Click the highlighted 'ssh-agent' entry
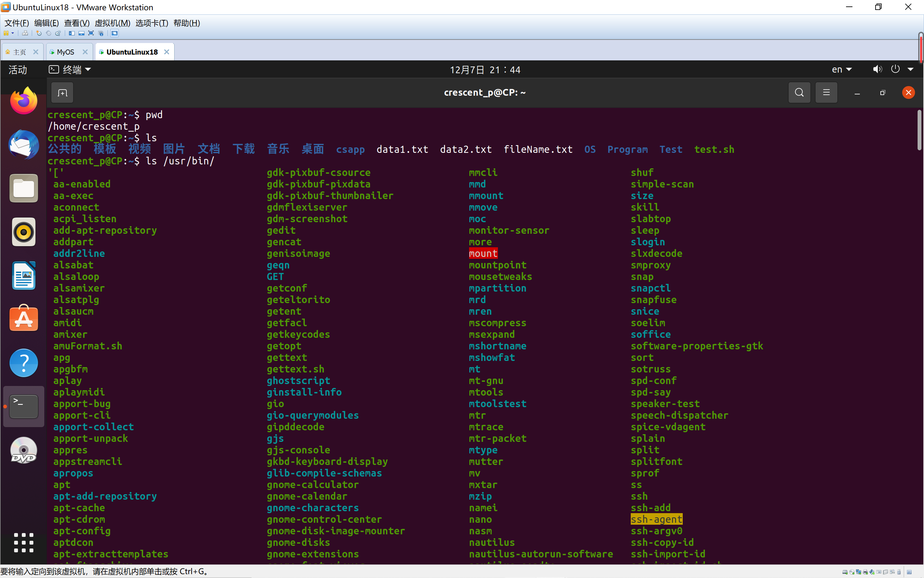The width and height of the screenshot is (924, 578). pos(656,519)
